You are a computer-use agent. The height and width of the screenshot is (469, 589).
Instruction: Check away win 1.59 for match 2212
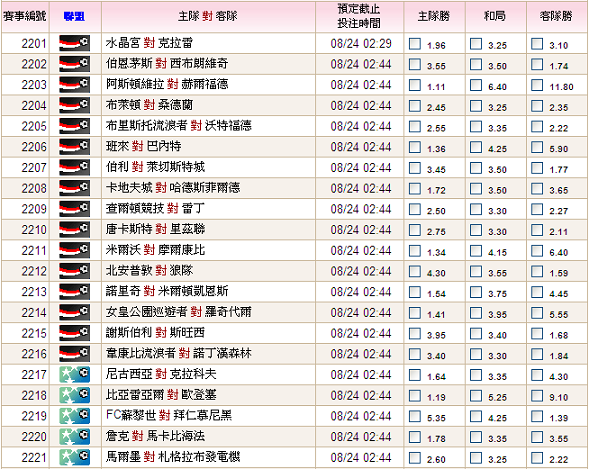tap(537, 271)
